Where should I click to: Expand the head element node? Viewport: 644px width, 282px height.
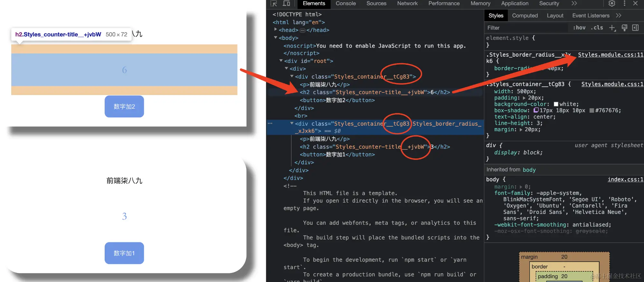276,29
